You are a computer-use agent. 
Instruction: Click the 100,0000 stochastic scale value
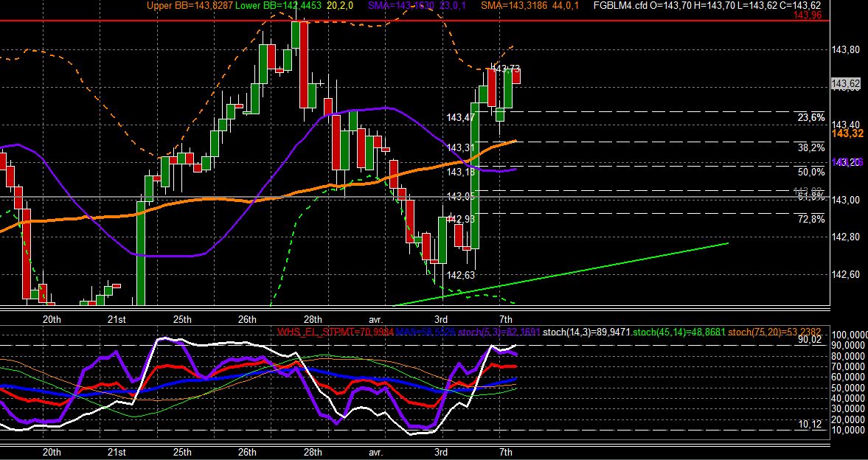point(849,335)
